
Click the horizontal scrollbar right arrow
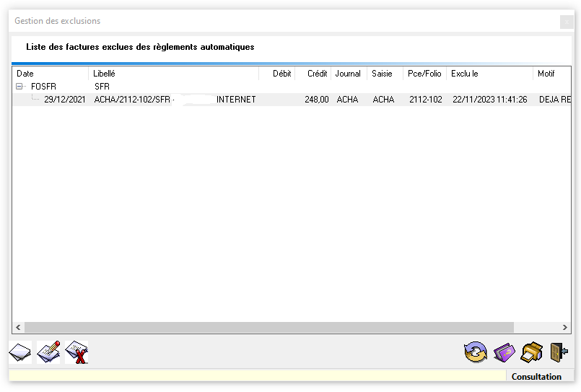click(x=565, y=327)
